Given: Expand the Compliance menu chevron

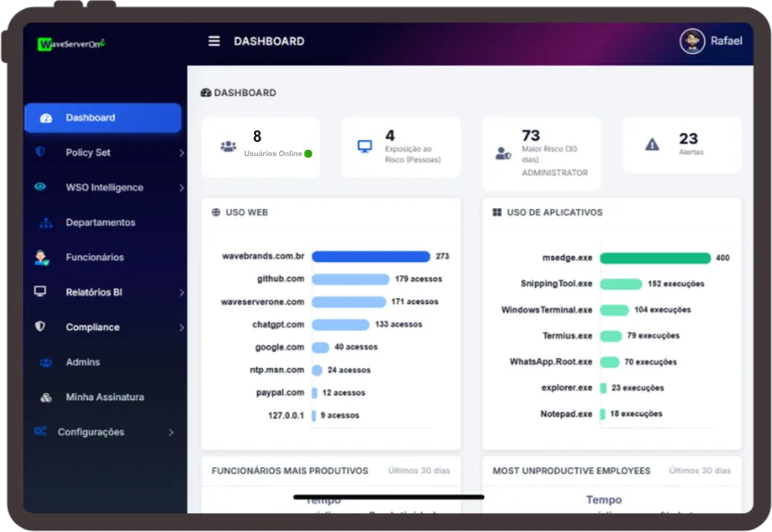Looking at the screenshot, I should pyautogui.click(x=181, y=328).
